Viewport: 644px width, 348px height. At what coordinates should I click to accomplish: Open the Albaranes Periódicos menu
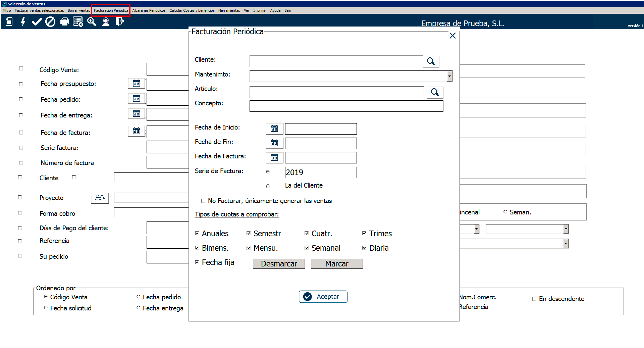pos(149,10)
